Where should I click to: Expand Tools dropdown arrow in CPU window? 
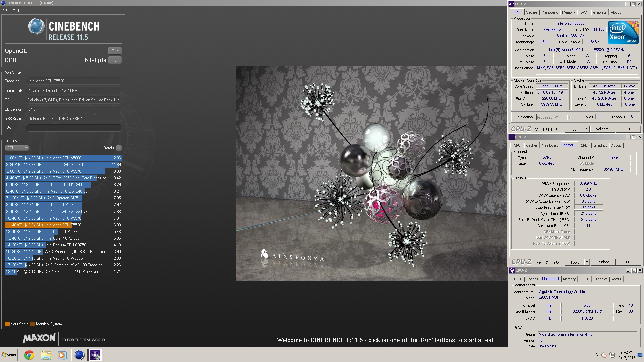(x=586, y=129)
